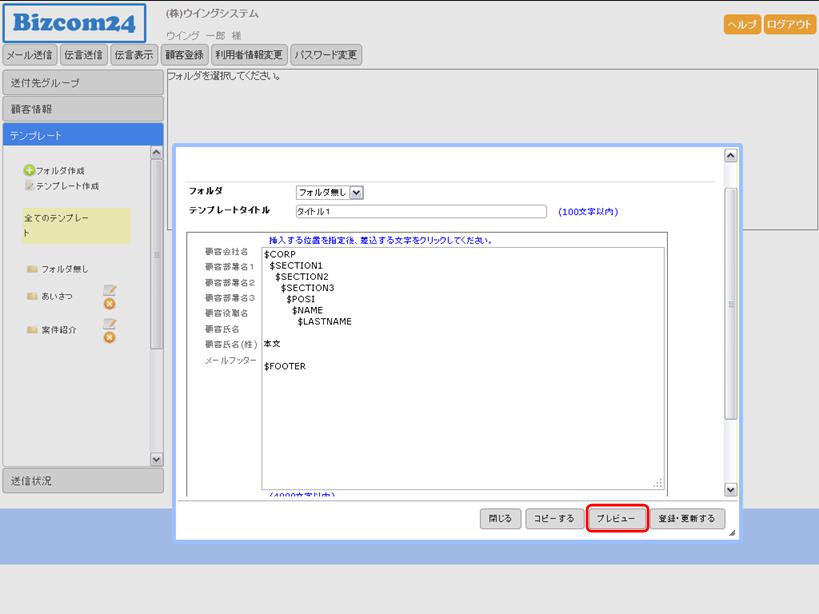This screenshot has height=614, width=819.
Task: Click the テンプレート作成 pencil icon
Action: [x=29, y=186]
